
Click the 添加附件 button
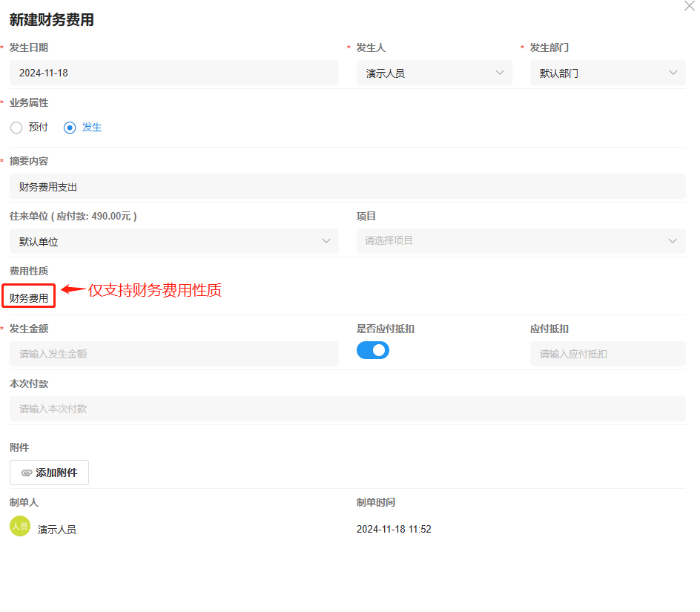tap(49, 473)
